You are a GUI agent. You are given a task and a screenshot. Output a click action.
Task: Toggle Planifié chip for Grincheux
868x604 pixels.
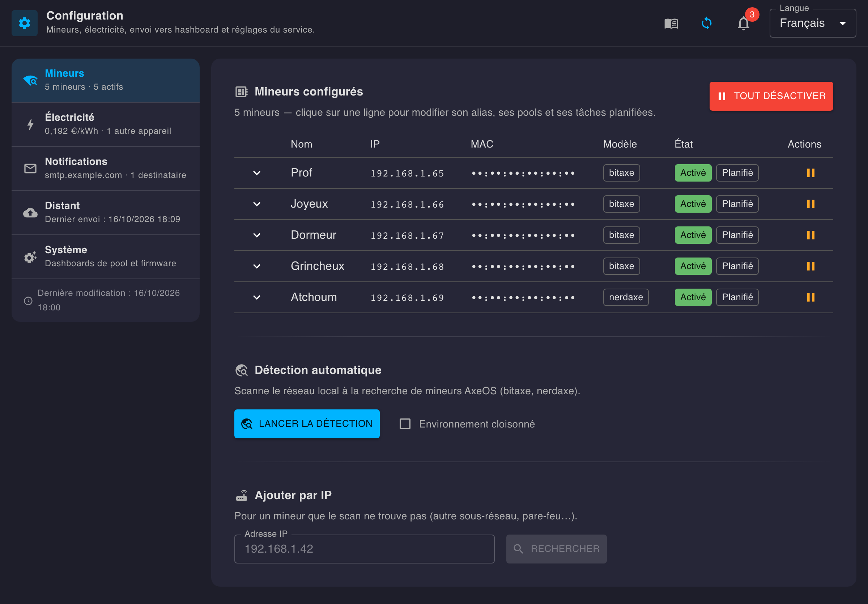(x=737, y=266)
